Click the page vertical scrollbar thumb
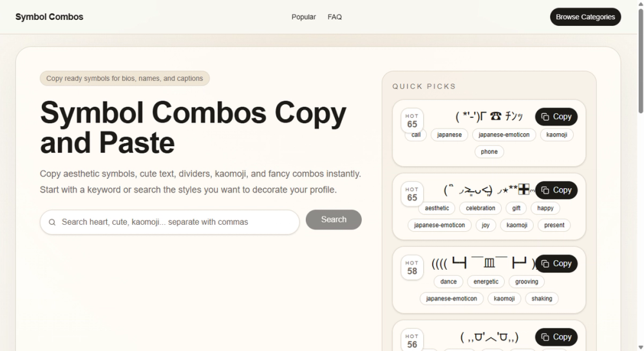644x351 pixels. (x=640, y=61)
